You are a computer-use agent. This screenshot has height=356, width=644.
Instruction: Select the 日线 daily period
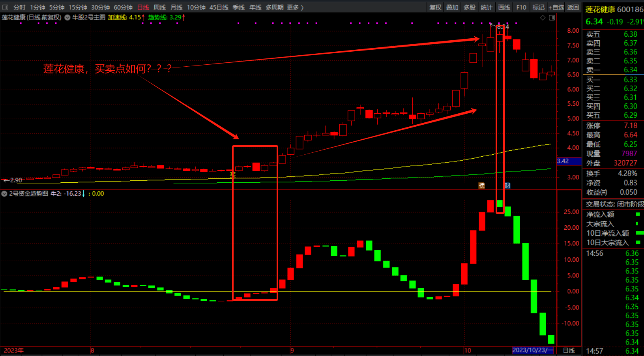pos(143,7)
